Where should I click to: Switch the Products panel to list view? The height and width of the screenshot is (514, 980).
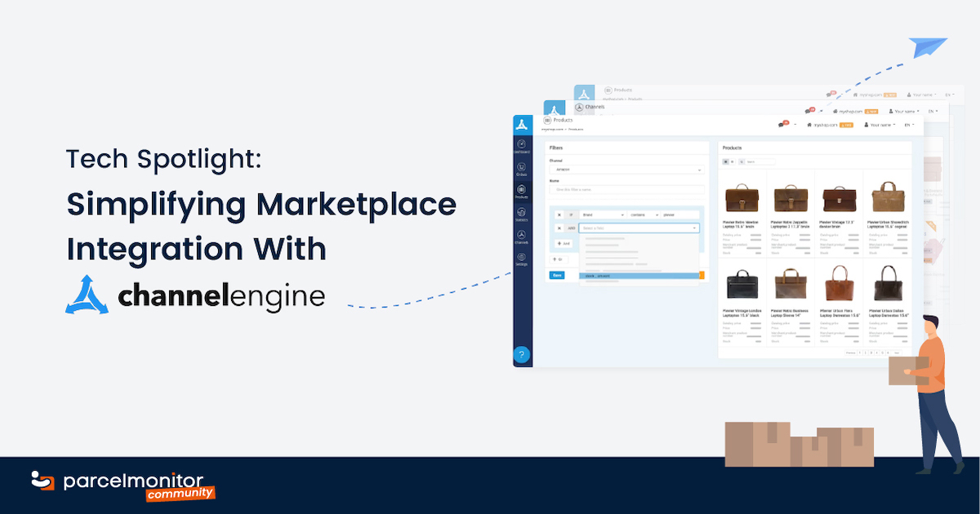[733, 162]
